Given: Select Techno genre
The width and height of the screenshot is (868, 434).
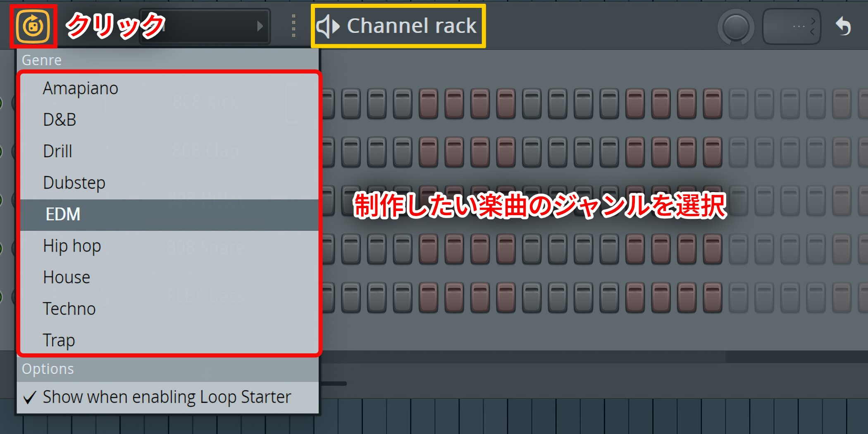Looking at the screenshot, I should tap(169, 309).
